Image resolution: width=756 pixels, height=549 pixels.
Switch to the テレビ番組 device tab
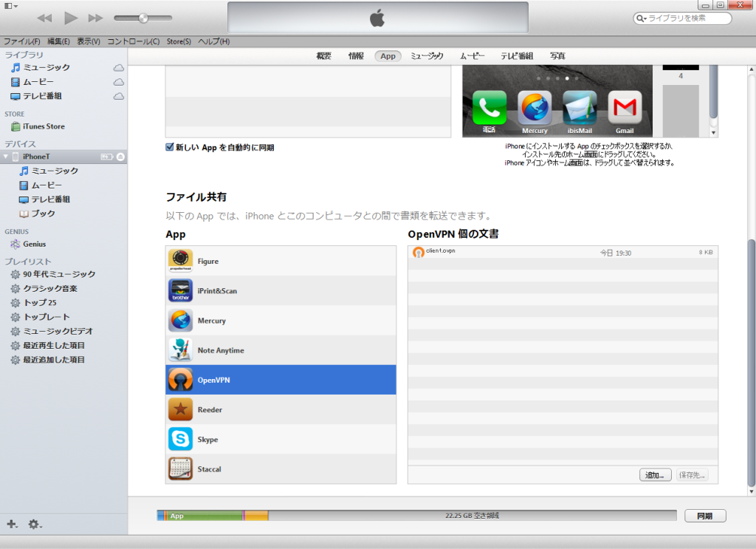517,56
